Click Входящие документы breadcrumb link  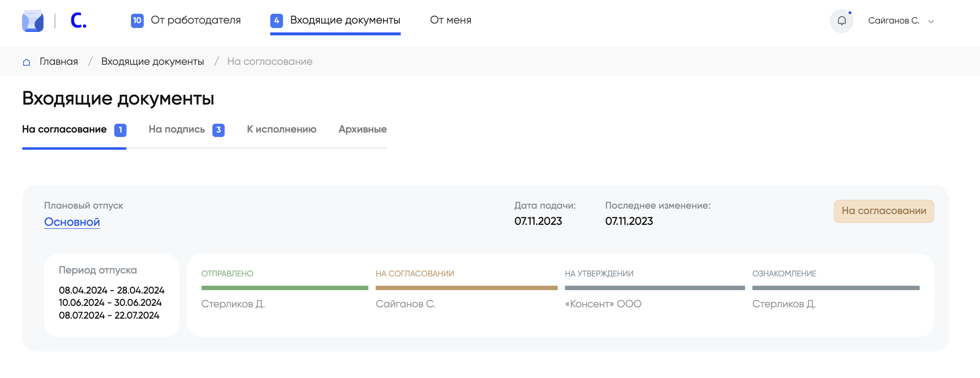click(153, 62)
